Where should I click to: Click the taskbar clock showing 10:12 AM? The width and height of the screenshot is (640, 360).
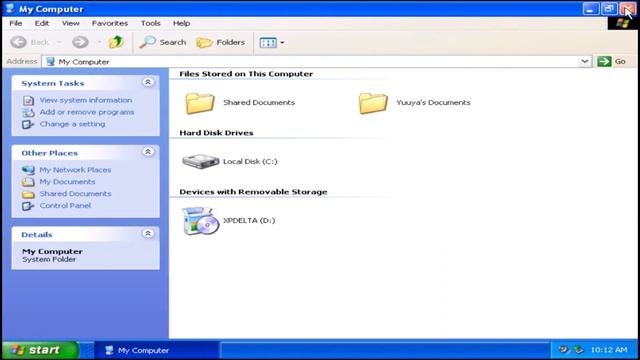point(609,350)
